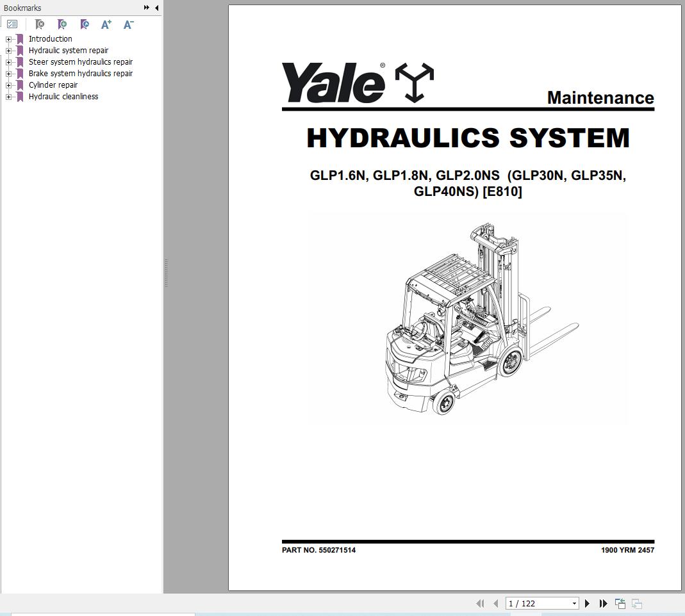Go to first page with rewind icon

[x=480, y=603]
